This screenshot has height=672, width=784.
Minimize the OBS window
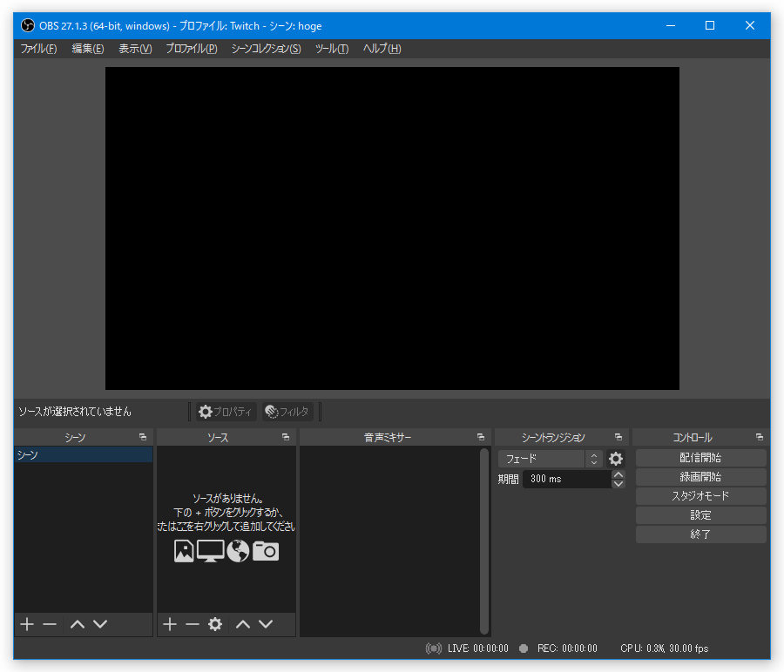[671, 25]
